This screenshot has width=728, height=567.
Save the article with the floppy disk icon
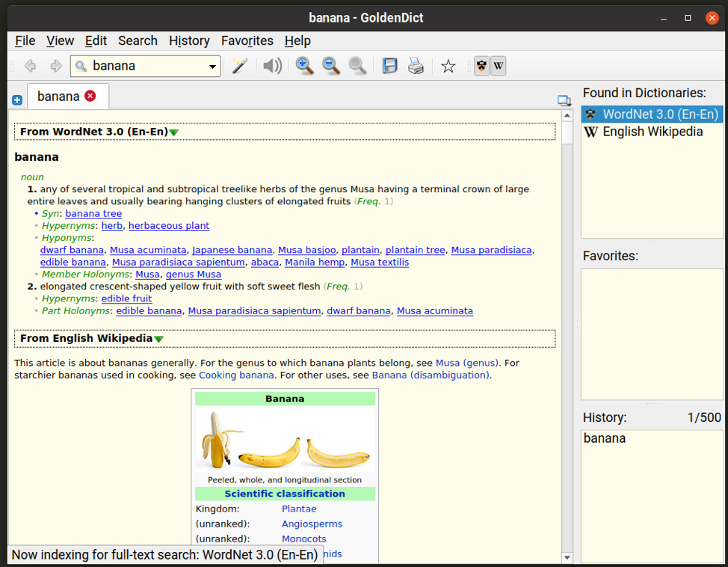pyautogui.click(x=389, y=66)
